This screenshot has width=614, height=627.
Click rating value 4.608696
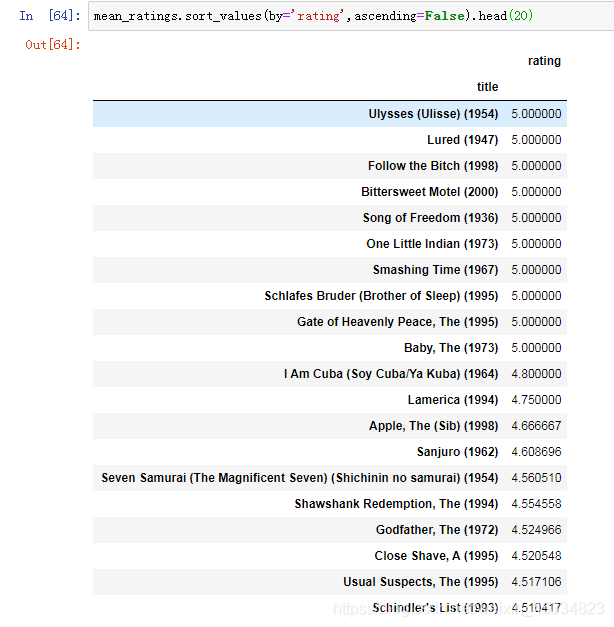click(x=536, y=452)
